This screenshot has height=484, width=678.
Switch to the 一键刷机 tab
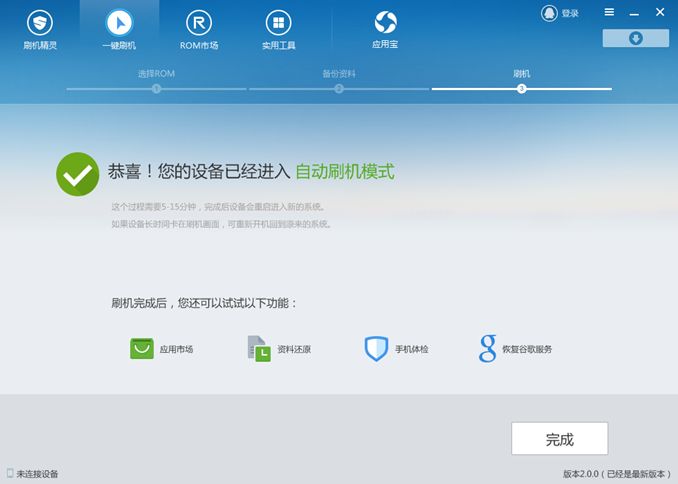119,30
